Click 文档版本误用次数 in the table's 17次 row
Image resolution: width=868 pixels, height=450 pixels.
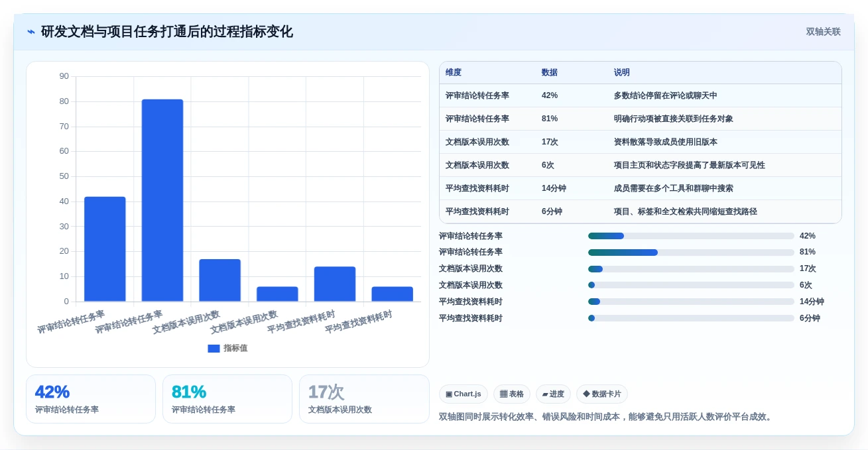[x=477, y=142]
